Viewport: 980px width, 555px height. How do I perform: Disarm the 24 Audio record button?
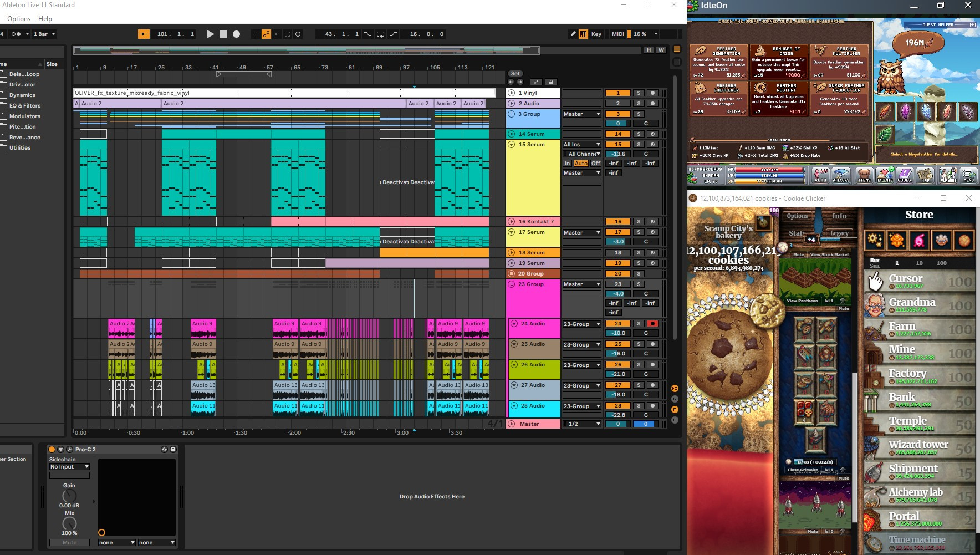coord(652,323)
